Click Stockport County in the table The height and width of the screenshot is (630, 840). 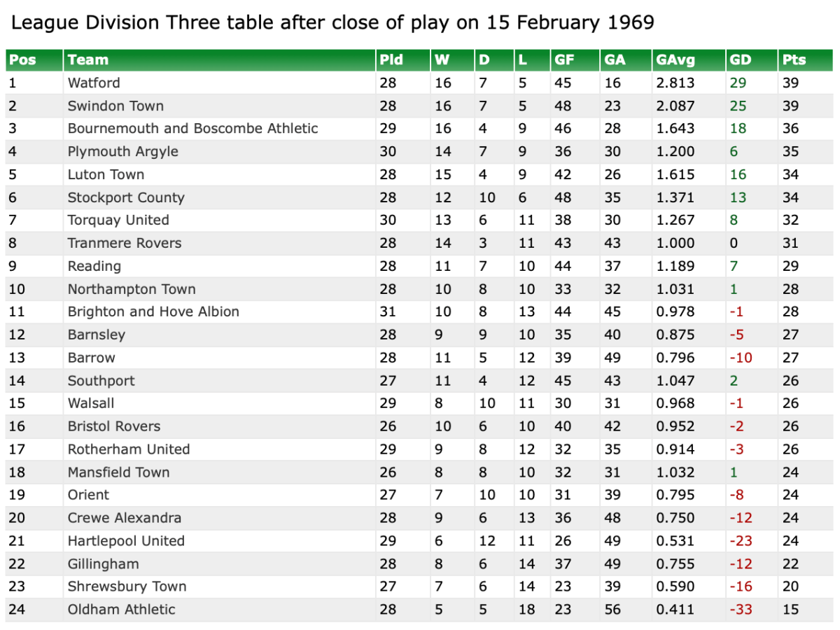(126, 198)
